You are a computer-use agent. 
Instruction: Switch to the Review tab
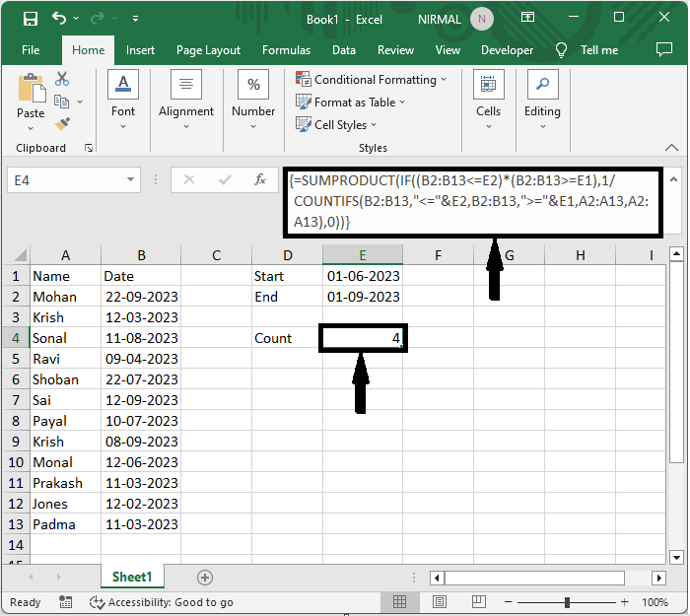(x=395, y=50)
